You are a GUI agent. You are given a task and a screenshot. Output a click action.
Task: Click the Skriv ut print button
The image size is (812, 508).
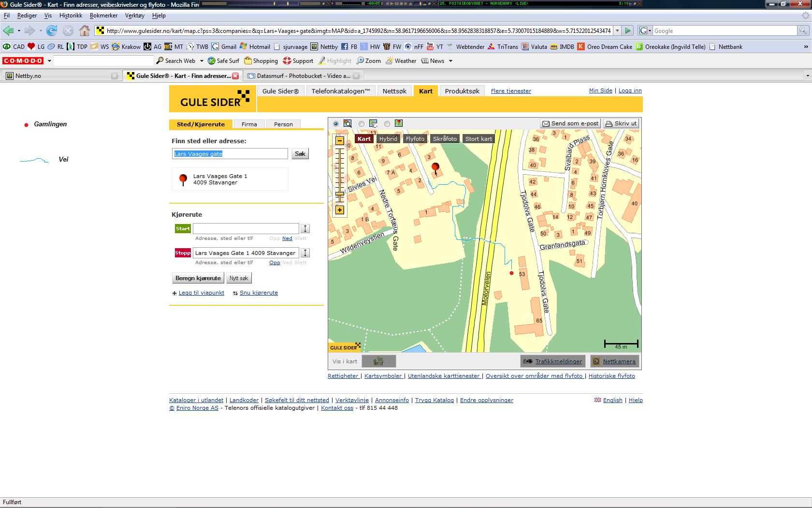[621, 123]
